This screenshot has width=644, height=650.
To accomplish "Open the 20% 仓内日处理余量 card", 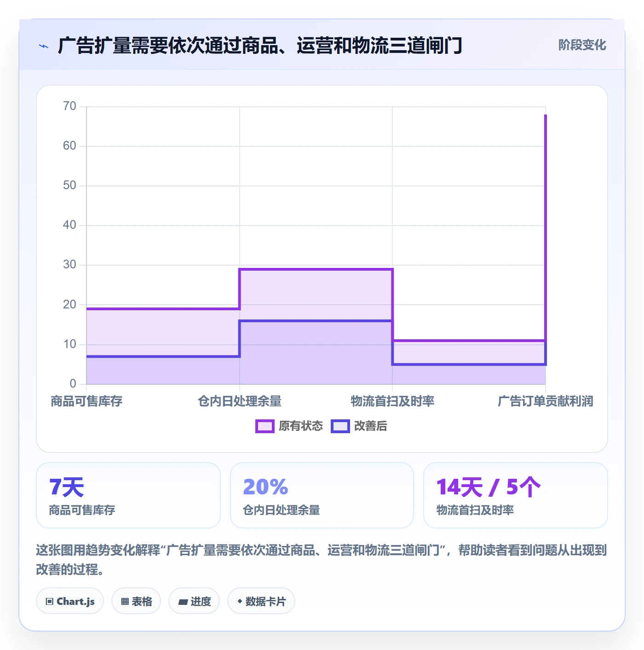I will tap(322, 495).
